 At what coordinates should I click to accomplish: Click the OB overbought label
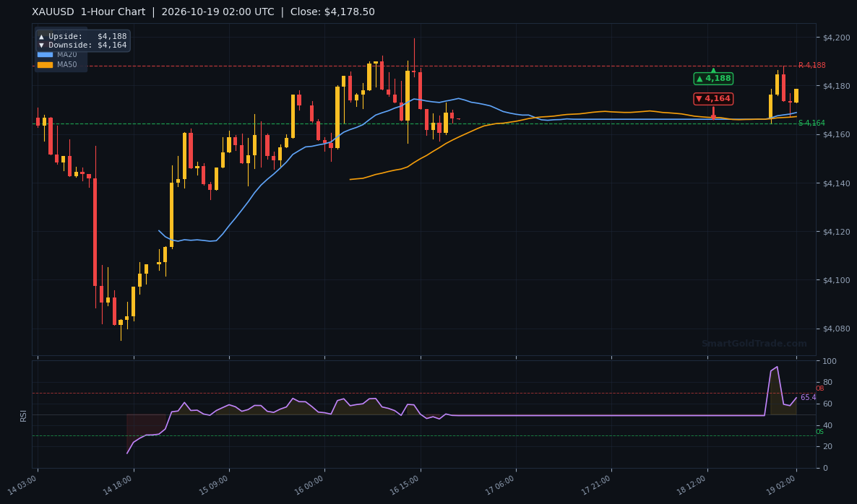tap(820, 388)
